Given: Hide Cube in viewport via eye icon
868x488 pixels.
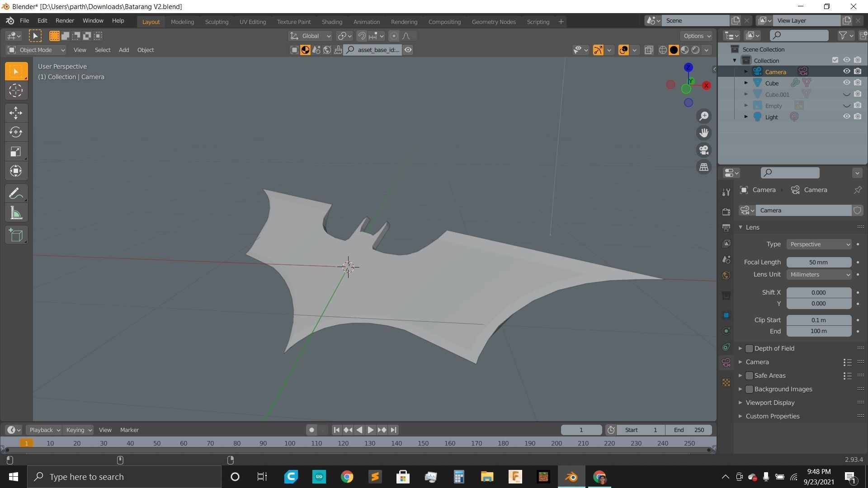Looking at the screenshot, I should 847,83.
